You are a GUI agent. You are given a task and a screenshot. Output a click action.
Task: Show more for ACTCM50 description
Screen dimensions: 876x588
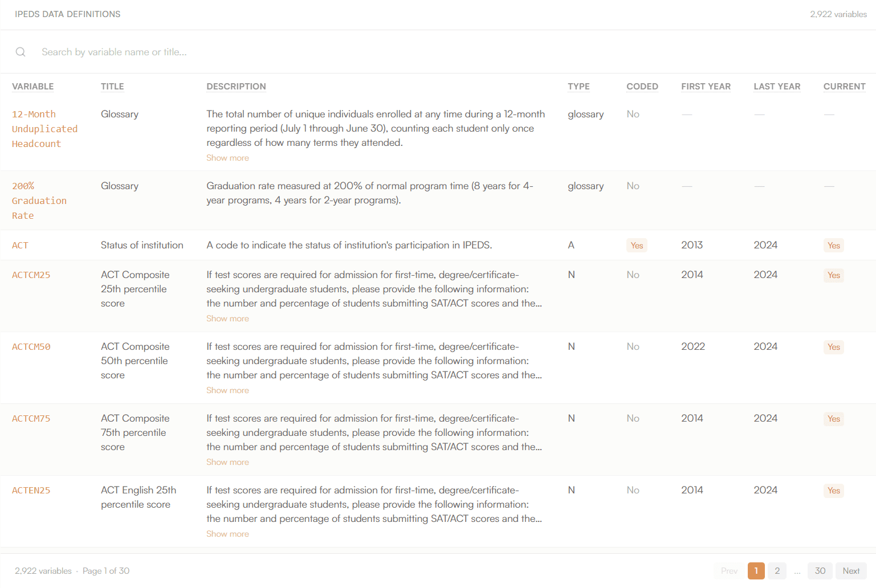tap(227, 390)
